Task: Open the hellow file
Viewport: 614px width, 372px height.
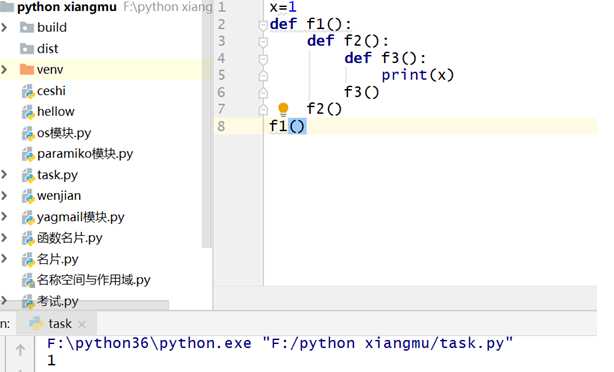Action: click(56, 112)
